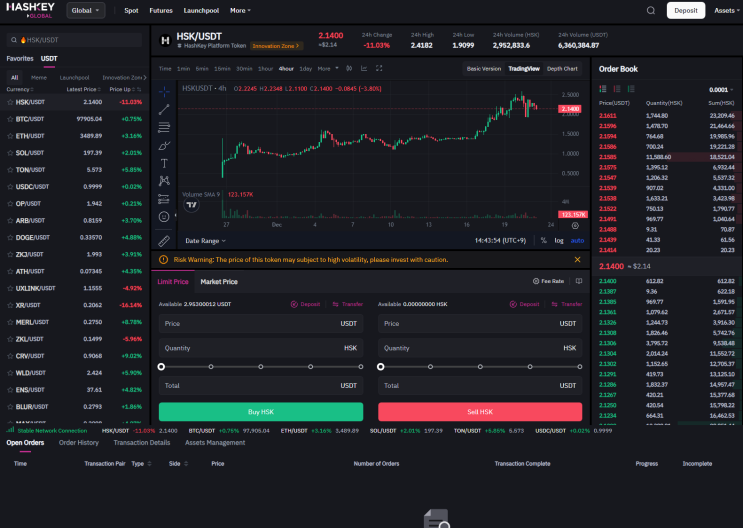This screenshot has height=528, width=743.
Task: Open the Innovation Zone link
Action: [x=276, y=46]
